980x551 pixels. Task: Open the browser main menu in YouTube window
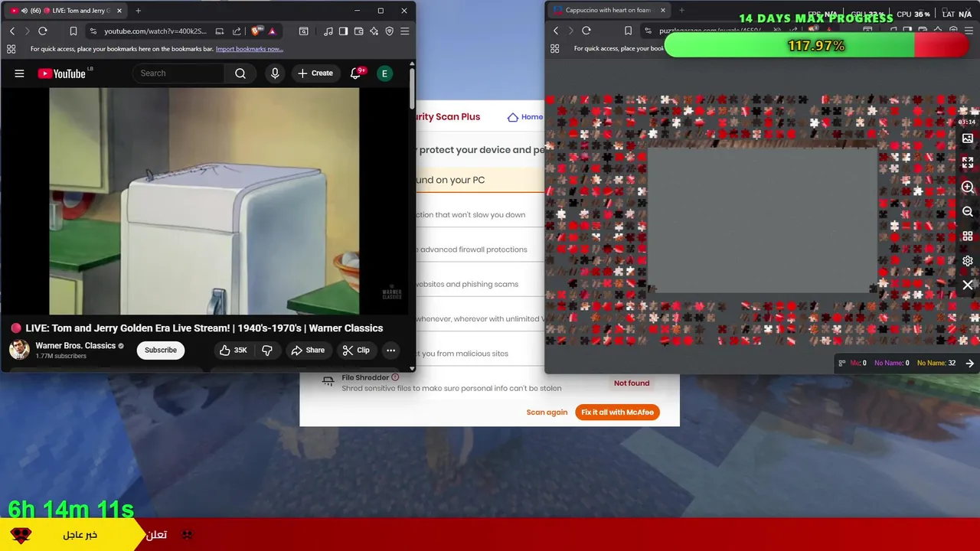pyautogui.click(x=404, y=31)
